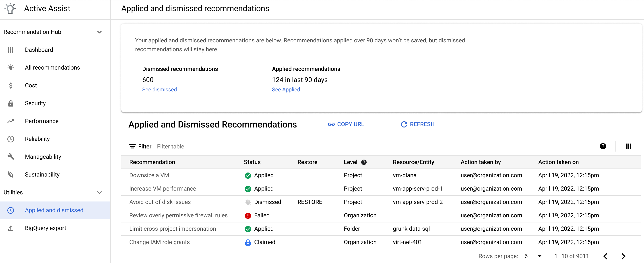644x263 pixels.
Task: Click the Performance trending icon
Action: pyautogui.click(x=11, y=121)
